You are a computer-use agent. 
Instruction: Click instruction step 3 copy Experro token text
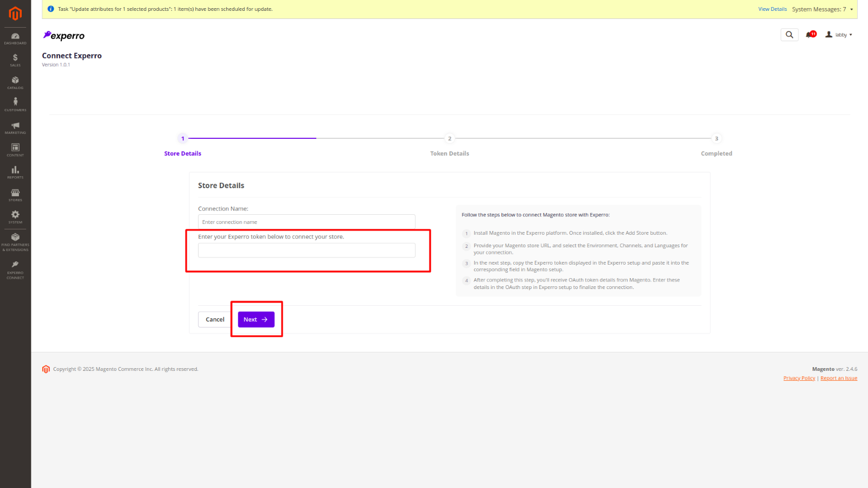pyautogui.click(x=581, y=266)
